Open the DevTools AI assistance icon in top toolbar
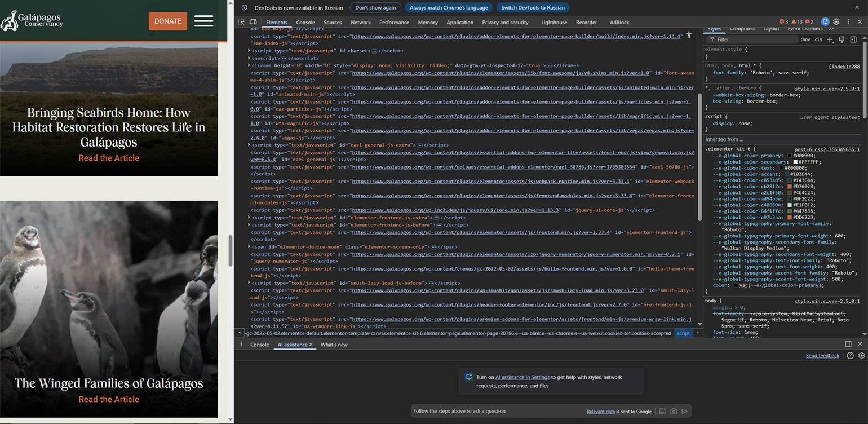 (825, 22)
